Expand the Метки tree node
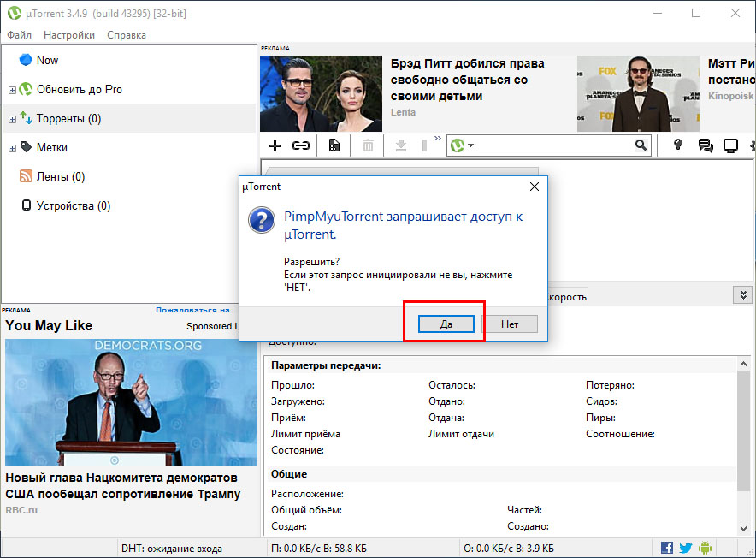The image size is (756, 558). tap(12, 148)
